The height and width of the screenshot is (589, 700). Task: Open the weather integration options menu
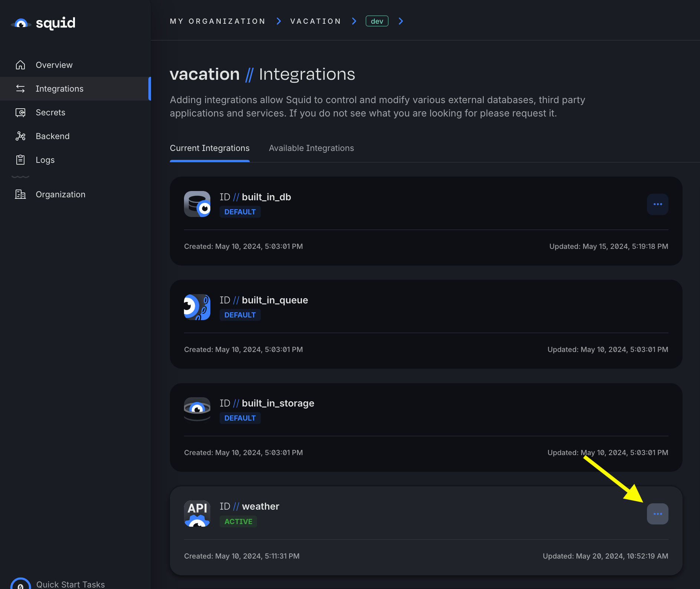pos(657,514)
